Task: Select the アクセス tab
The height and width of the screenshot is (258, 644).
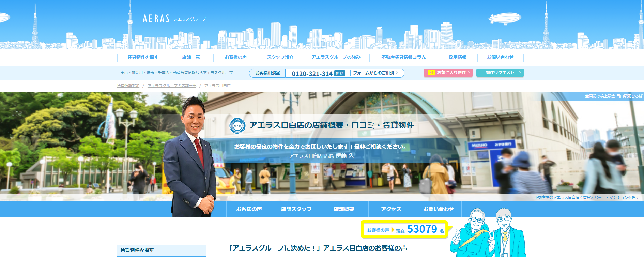Action: coord(391,209)
